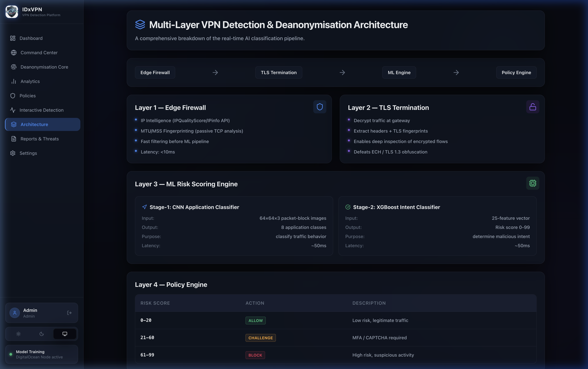Click the Stage-2 XGBoost checkmark icon
This screenshot has height=369, width=588.
(348, 207)
